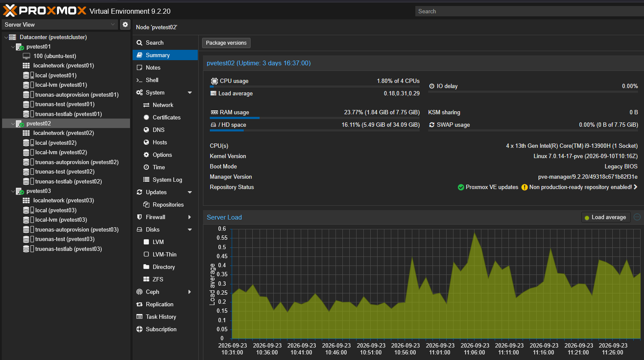Click the local (pvetest01) storage icon

(28, 75)
